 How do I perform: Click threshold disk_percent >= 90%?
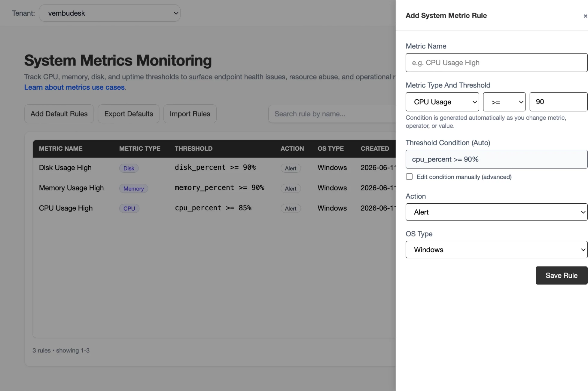[x=215, y=168]
